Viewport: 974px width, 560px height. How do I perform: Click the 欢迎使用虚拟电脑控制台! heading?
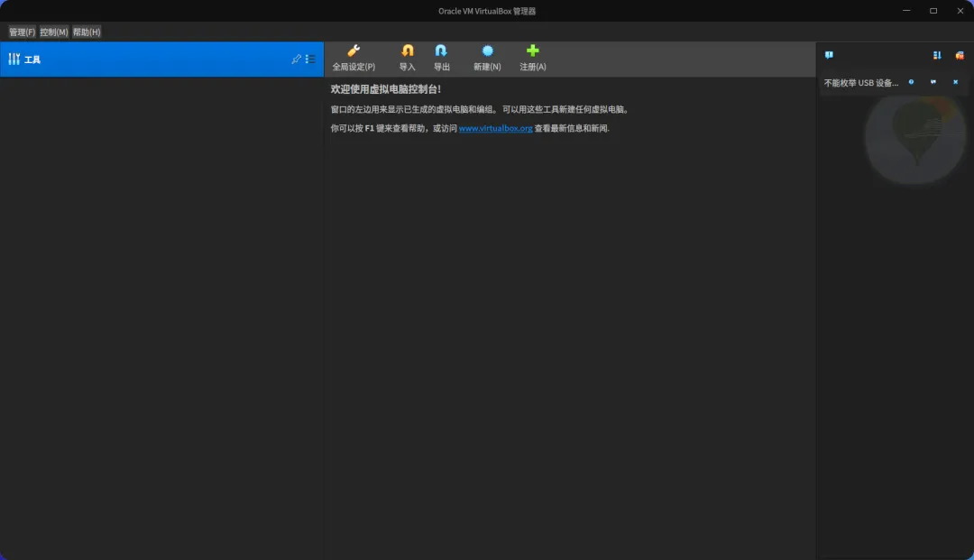click(386, 88)
